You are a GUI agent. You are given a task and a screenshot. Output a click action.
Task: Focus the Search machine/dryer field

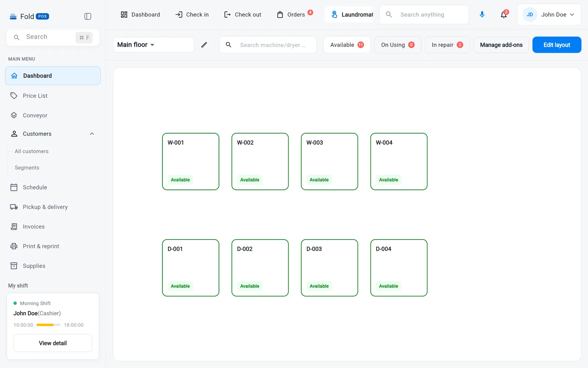[268, 45]
